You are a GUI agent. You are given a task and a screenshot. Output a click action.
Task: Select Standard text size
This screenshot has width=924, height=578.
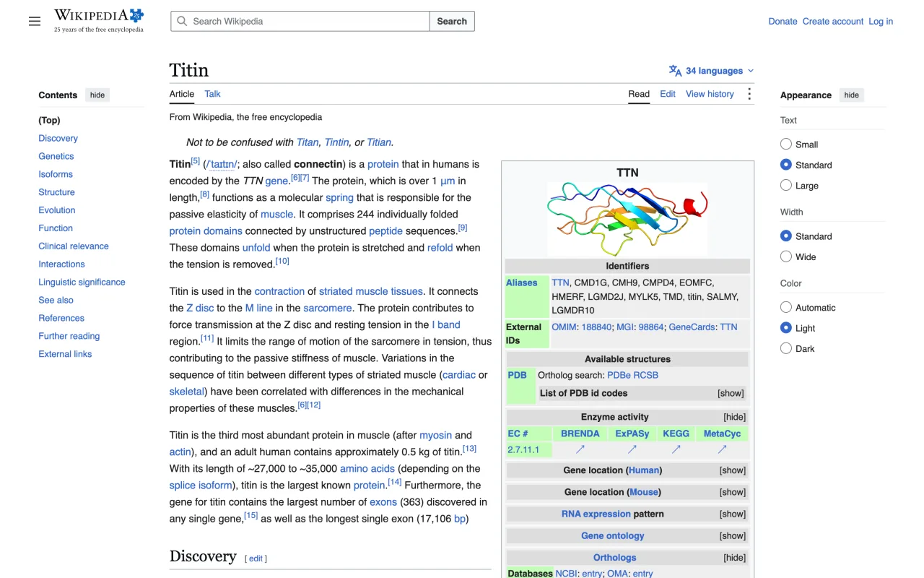tap(786, 165)
